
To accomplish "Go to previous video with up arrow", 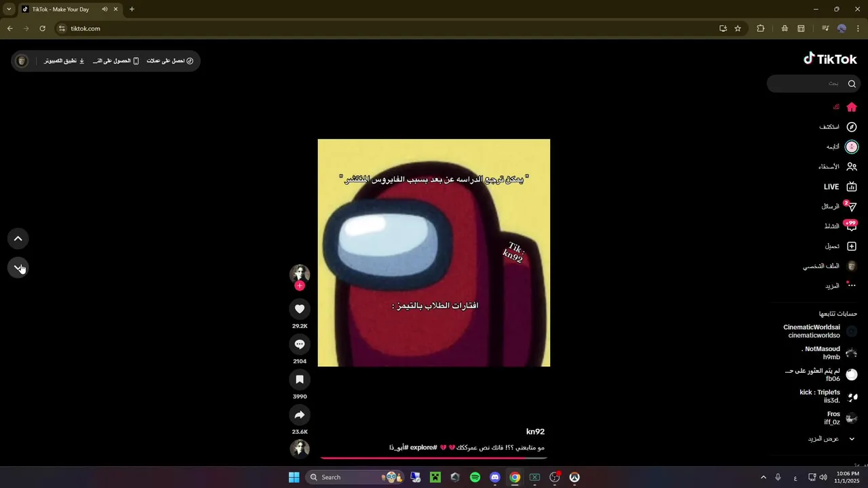I will (18, 239).
